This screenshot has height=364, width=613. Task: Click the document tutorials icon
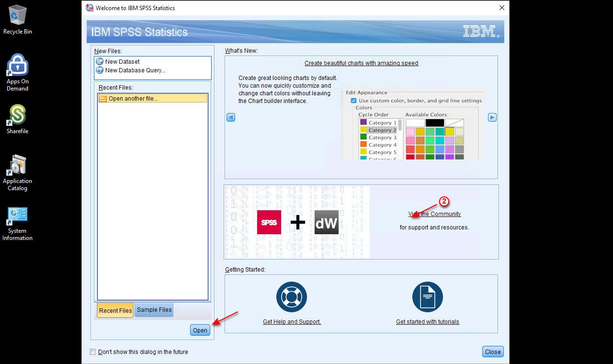(427, 297)
